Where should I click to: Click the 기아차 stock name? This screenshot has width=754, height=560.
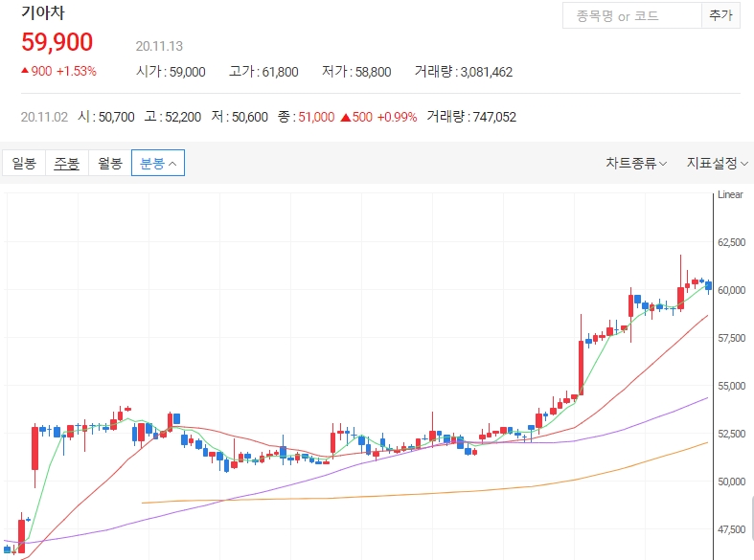click(43, 12)
